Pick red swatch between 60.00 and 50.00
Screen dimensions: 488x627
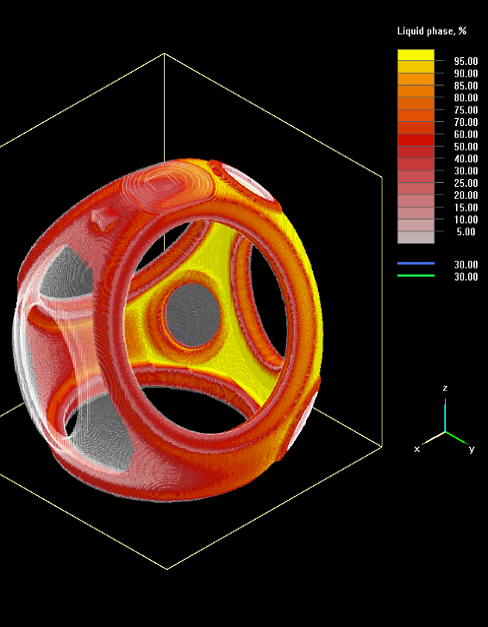coord(416,140)
